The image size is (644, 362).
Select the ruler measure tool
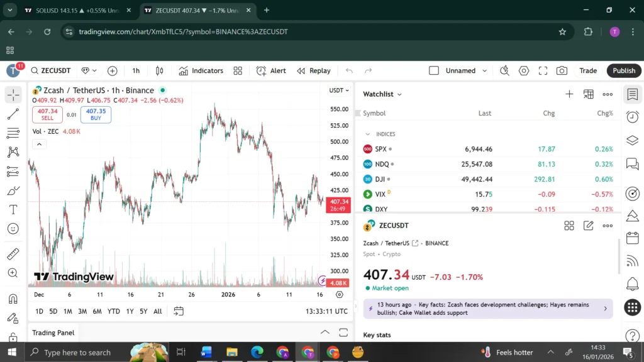13,254
